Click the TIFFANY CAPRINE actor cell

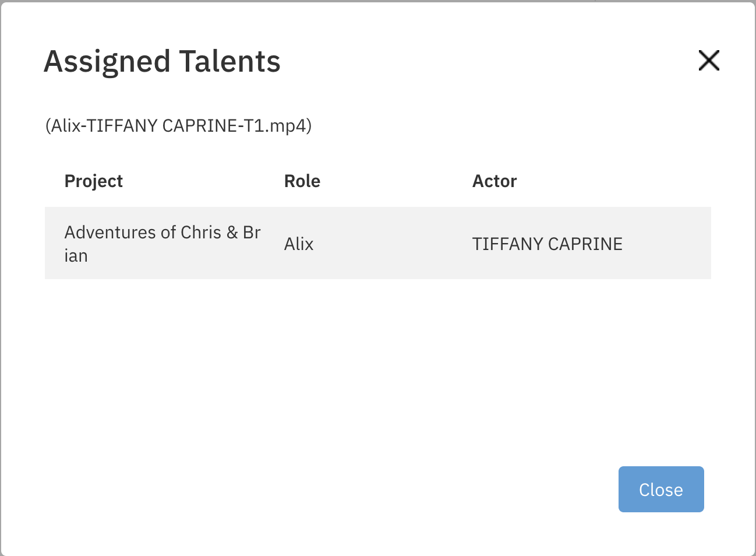547,244
